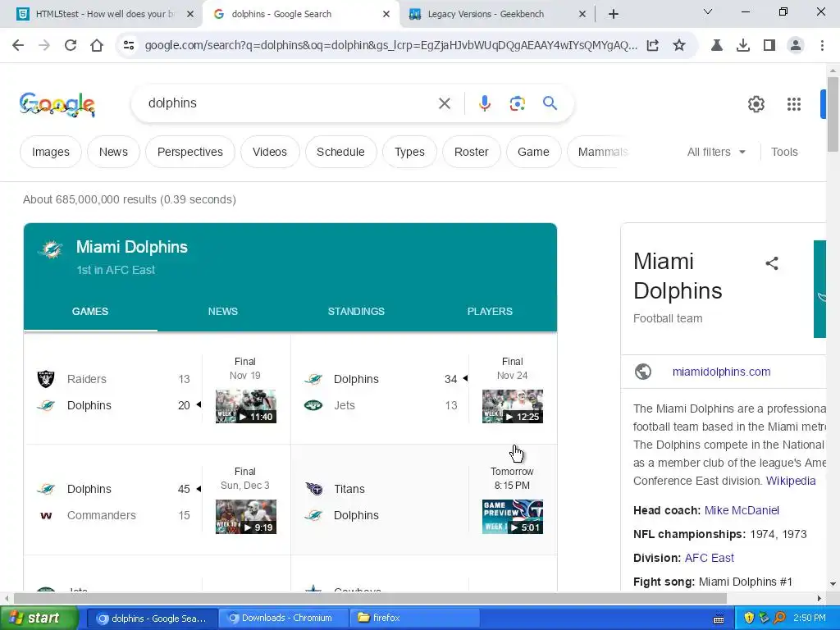Close the HTML5test tab
This screenshot has width=840, height=630.
(x=189, y=15)
